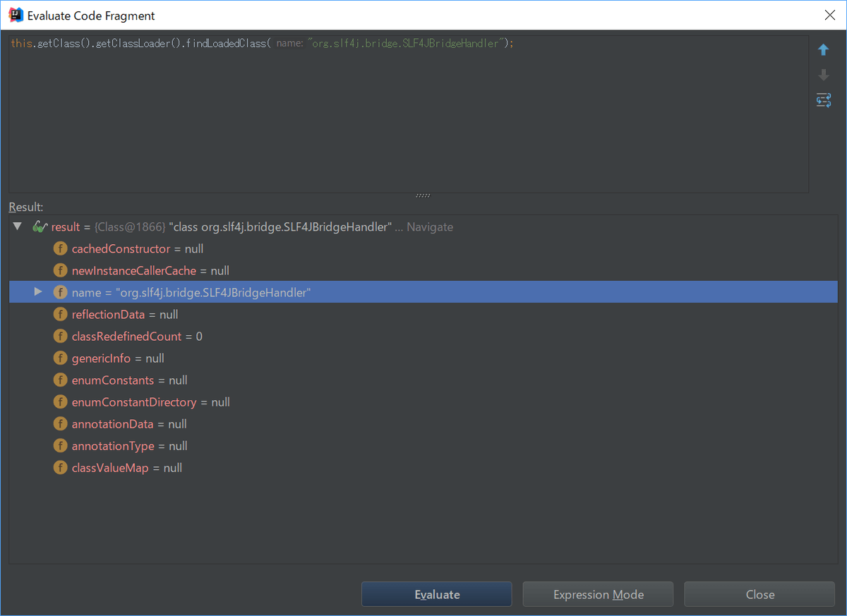The width and height of the screenshot is (847, 616).
Task: Click the field icon next to reflectionData
Action: pos(61,315)
